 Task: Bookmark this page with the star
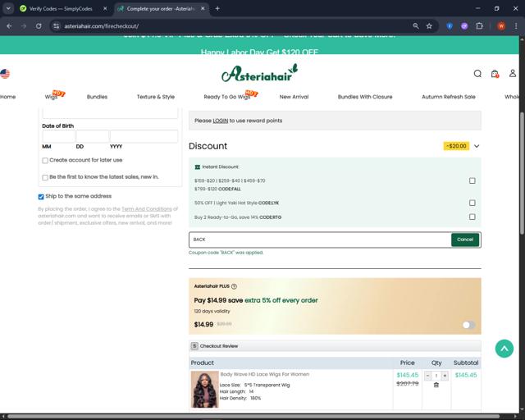[x=429, y=25]
